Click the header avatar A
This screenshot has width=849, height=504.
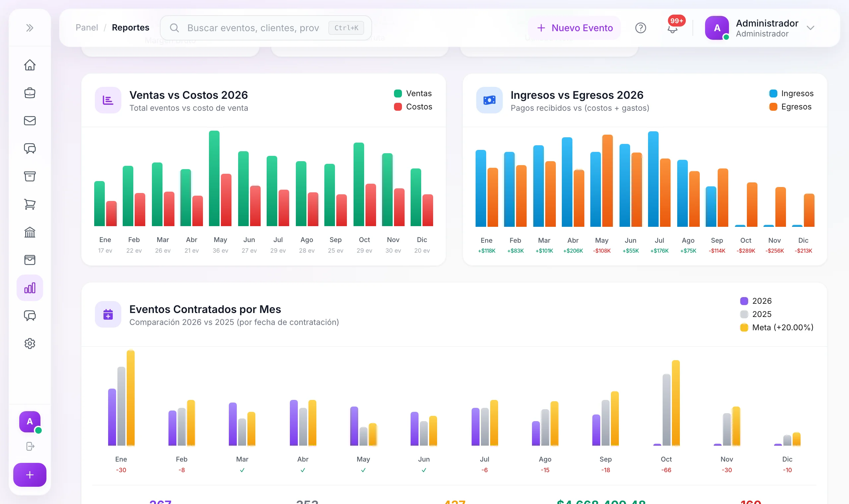click(717, 28)
